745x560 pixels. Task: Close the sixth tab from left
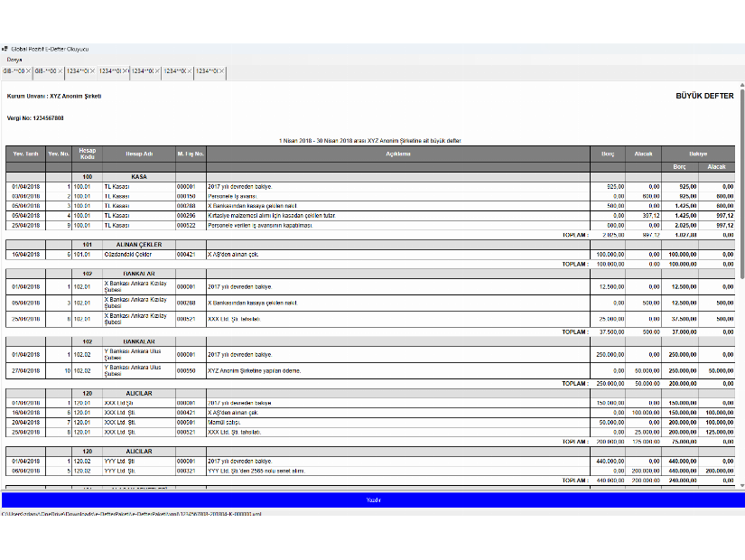coord(190,70)
